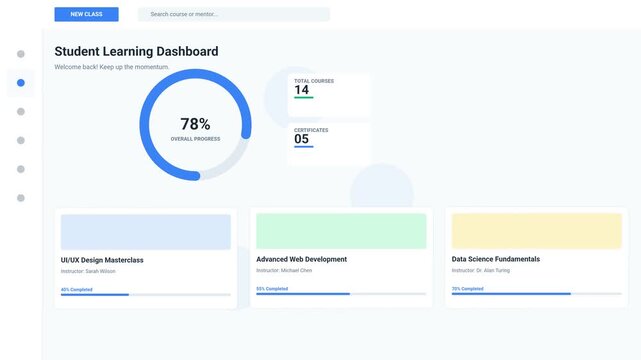The image size is (641, 360).
Task: Click the UI/UX Design Masterclass progress bar
Action: (x=146, y=295)
